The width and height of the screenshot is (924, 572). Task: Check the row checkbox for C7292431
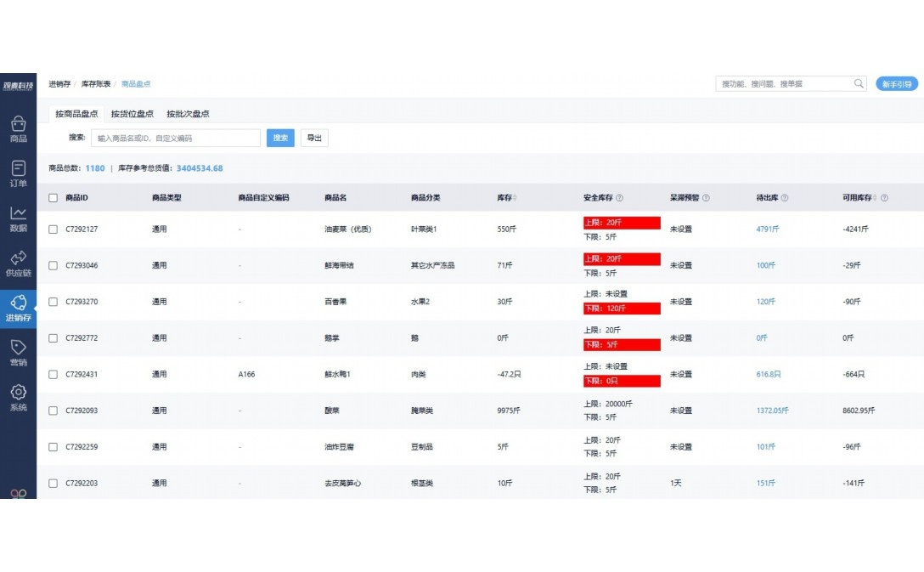54,374
